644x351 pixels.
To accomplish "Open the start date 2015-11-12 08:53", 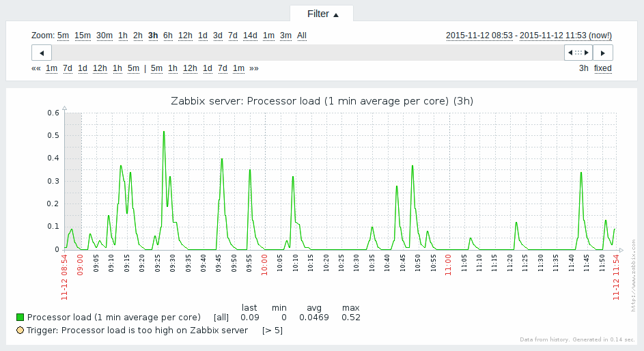I will pos(479,36).
